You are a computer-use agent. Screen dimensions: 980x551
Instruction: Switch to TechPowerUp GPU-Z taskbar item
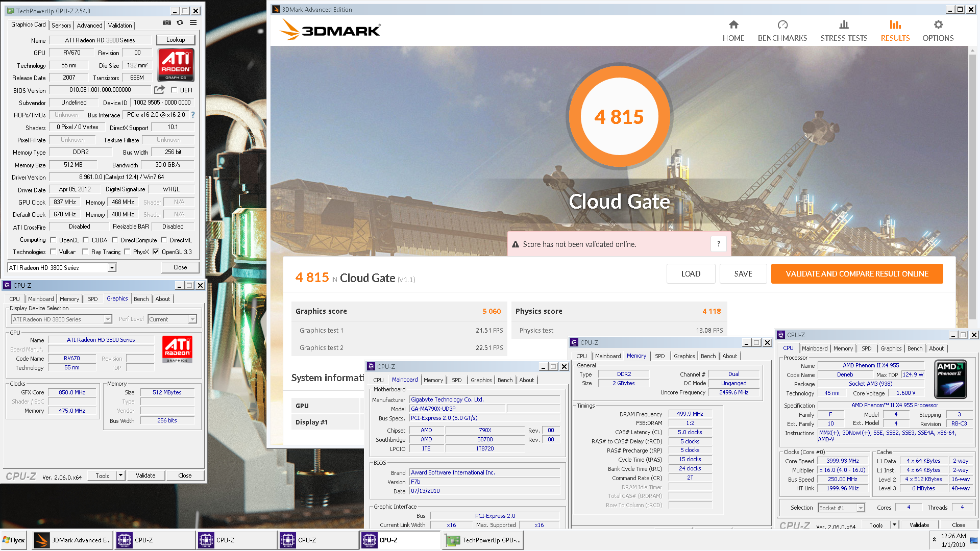[x=483, y=540]
